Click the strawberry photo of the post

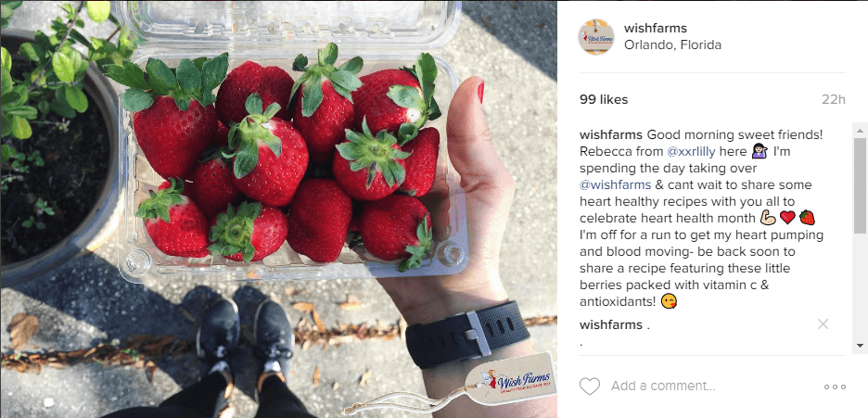click(278, 209)
